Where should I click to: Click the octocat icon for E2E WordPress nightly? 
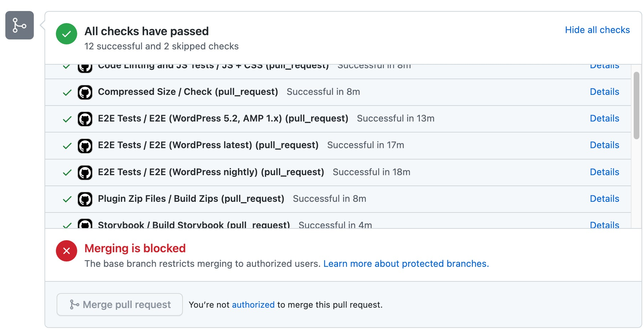[85, 172]
